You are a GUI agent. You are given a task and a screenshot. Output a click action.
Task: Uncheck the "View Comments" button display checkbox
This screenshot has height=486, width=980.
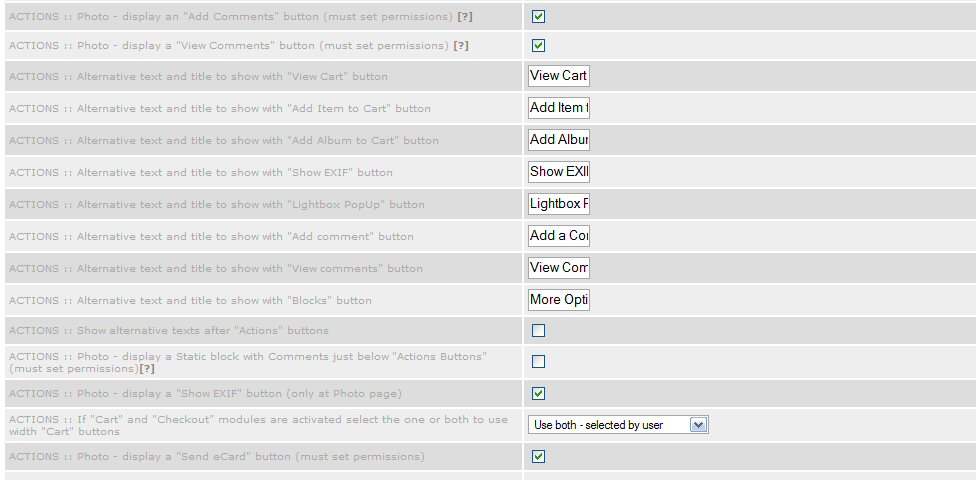pyautogui.click(x=538, y=45)
